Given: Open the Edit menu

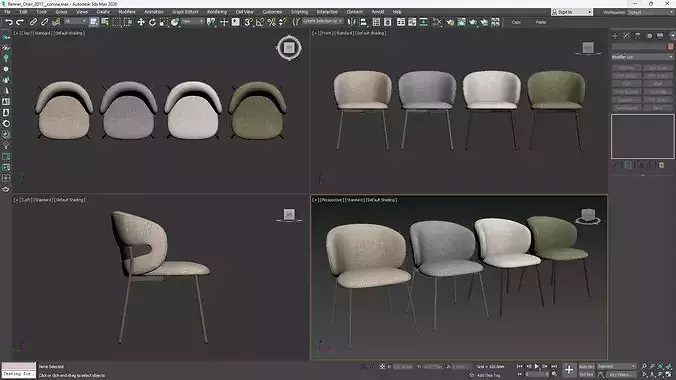Looking at the screenshot, I should [23, 12].
